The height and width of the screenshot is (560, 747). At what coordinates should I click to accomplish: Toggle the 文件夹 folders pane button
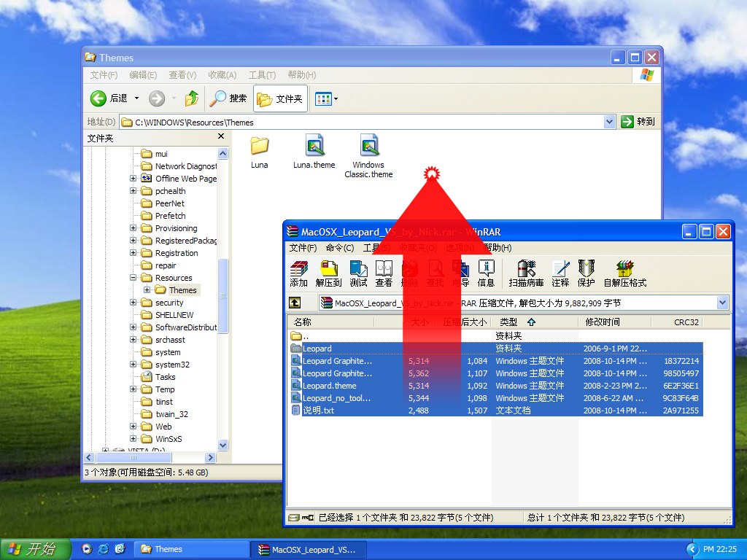click(x=280, y=98)
